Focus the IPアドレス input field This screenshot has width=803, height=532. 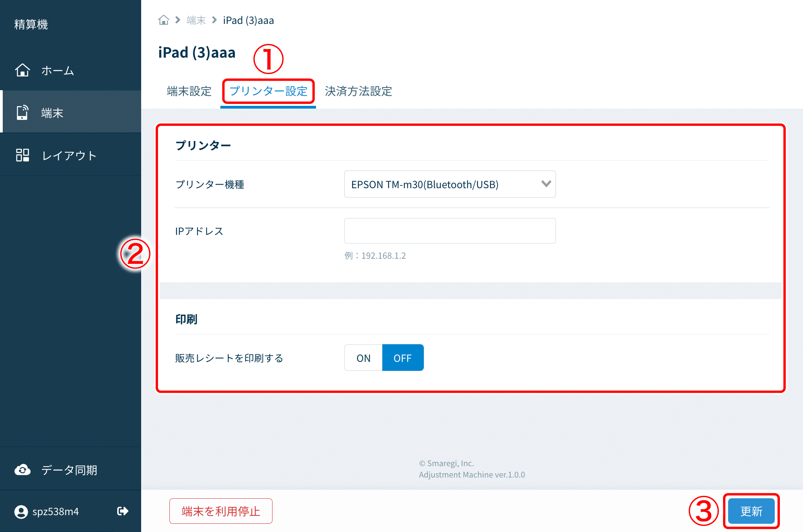point(450,231)
